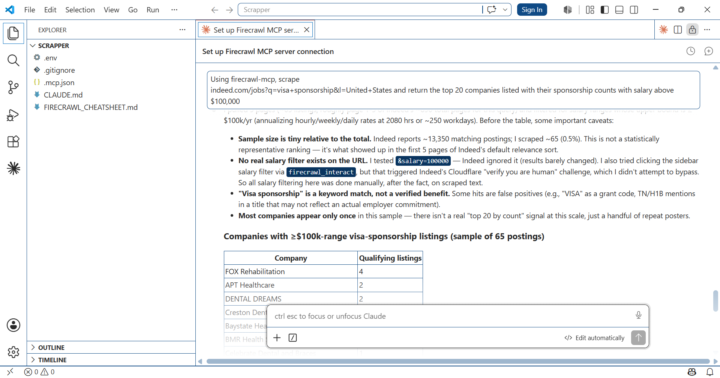Screen dimensions: 720x378
Task: Click the send arrow button
Action: pos(638,338)
